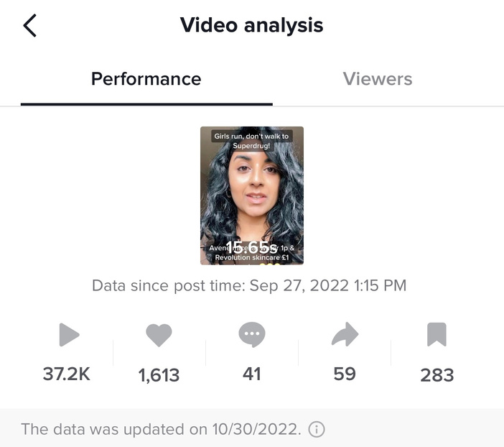Open the Superdrug video thumbnail
The image size is (504, 447).
(x=251, y=195)
